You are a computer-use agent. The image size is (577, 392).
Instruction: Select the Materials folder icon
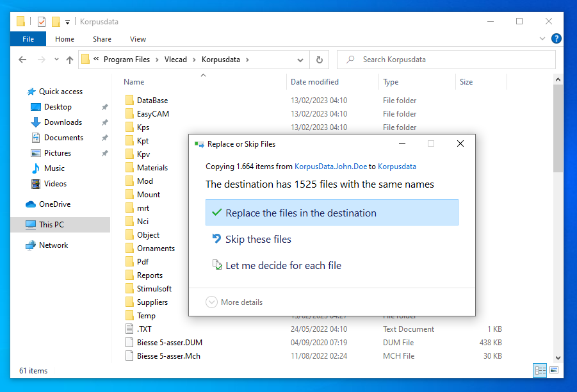[129, 167]
